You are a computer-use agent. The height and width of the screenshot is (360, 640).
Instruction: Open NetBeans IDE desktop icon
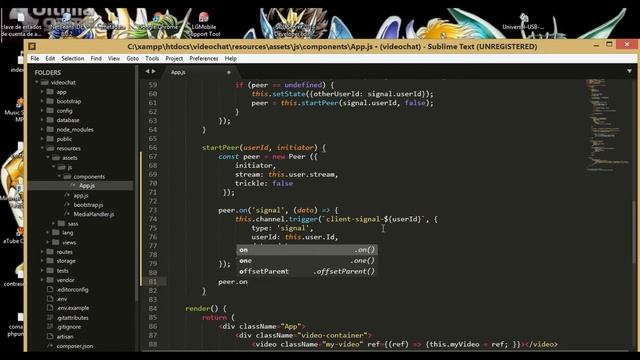[67, 25]
